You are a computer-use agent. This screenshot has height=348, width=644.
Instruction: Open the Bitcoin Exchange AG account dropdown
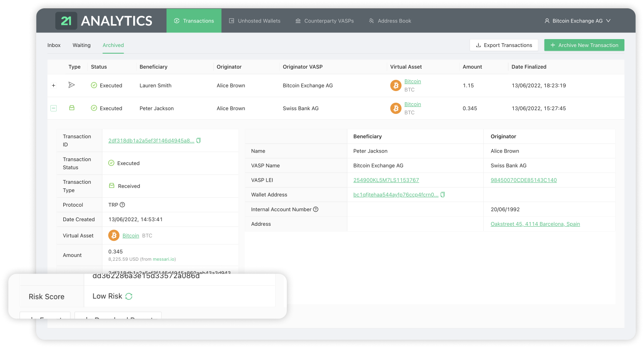tap(577, 20)
